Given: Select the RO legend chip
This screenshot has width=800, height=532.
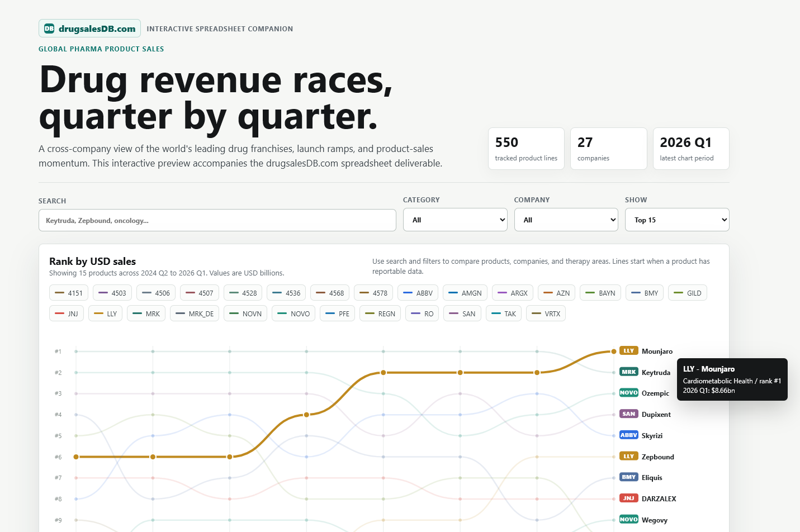Looking at the screenshot, I should coord(422,313).
